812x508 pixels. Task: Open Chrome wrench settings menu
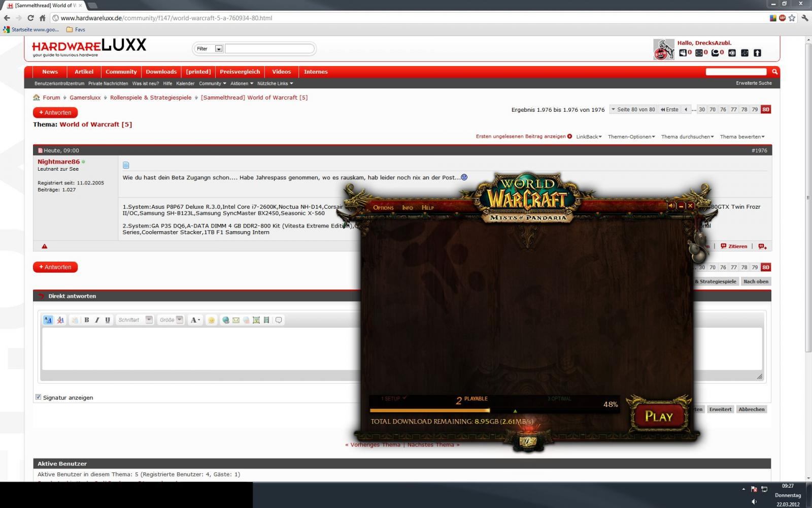point(805,18)
